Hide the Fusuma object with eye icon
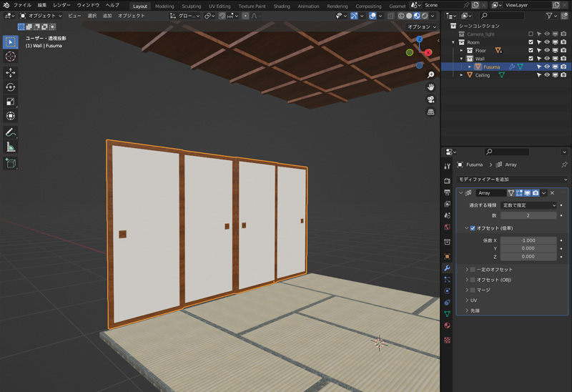The width and height of the screenshot is (572, 392). coord(547,67)
